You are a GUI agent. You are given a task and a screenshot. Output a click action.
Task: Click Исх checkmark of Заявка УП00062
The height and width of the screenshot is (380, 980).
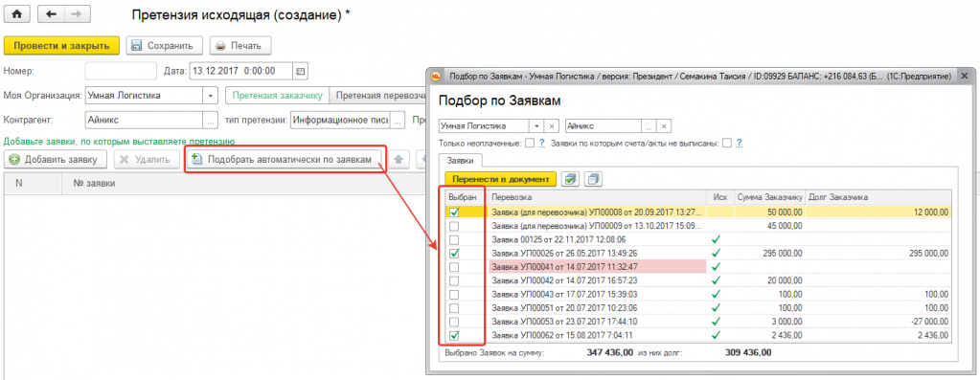(716, 336)
